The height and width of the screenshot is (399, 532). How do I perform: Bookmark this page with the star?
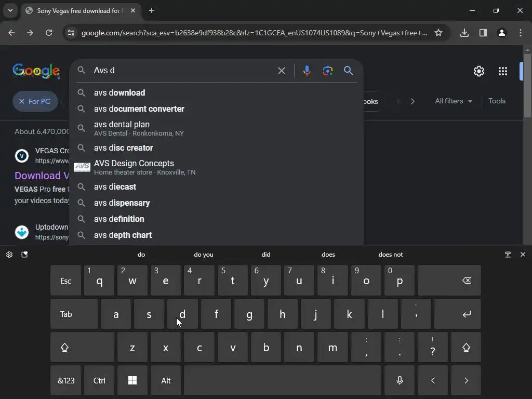[438, 33]
